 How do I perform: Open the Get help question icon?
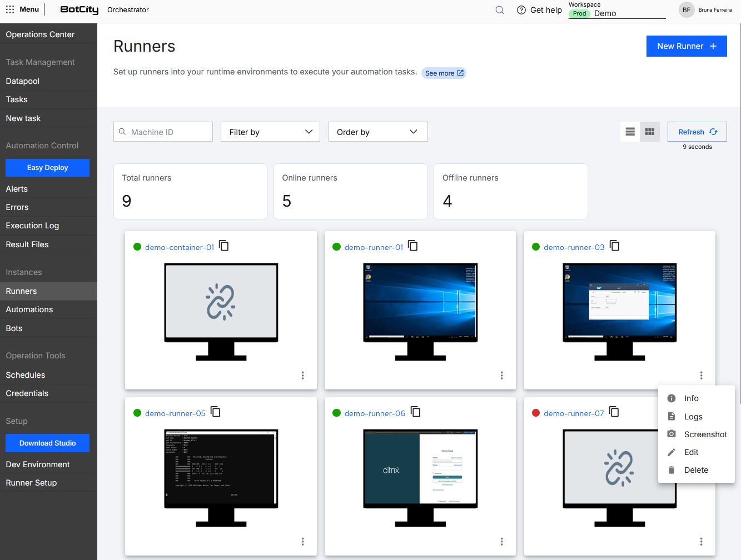click(521, 10)
